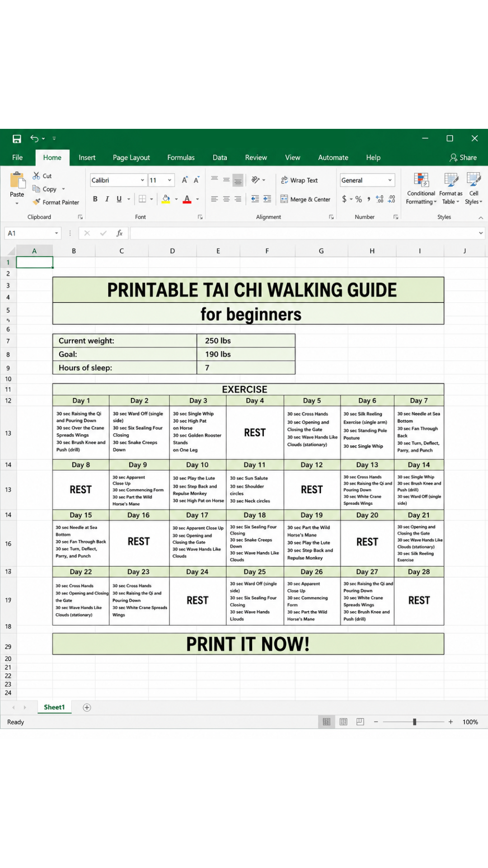488x868 pixels.
Task: Click the Undo arrow icon
Action: coord(34,138)
